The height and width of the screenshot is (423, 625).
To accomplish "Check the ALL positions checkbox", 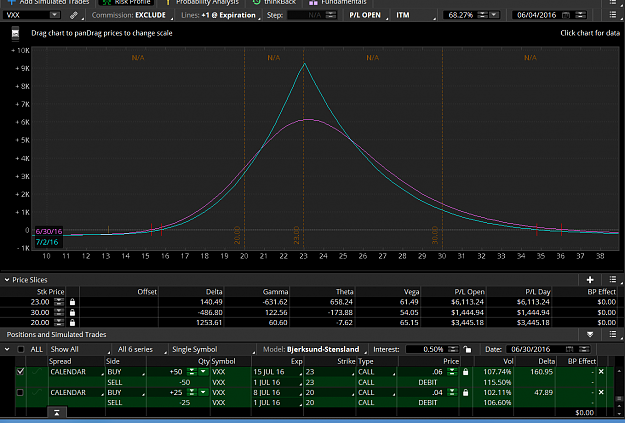I will tap(21, 349).
